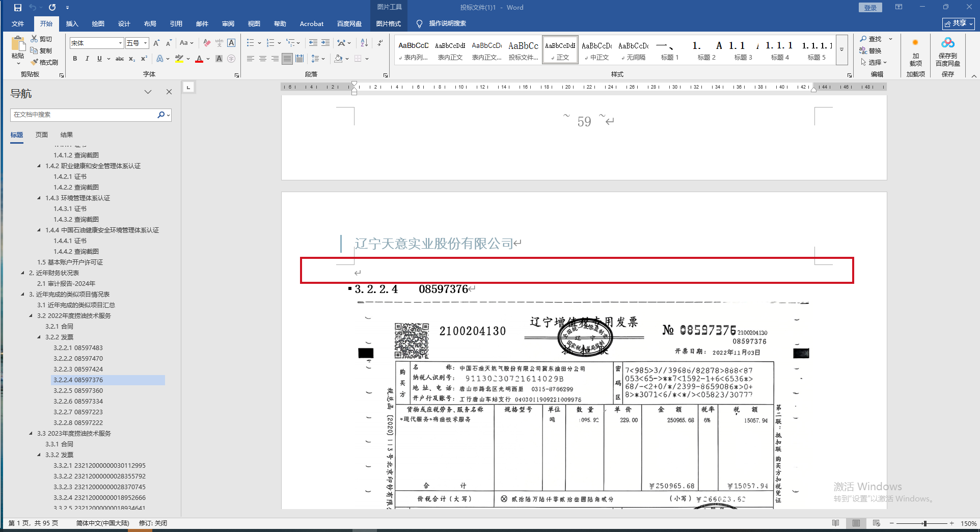
Task: Switch to 页面 tab in navigation pane
Action: [42, 135]
